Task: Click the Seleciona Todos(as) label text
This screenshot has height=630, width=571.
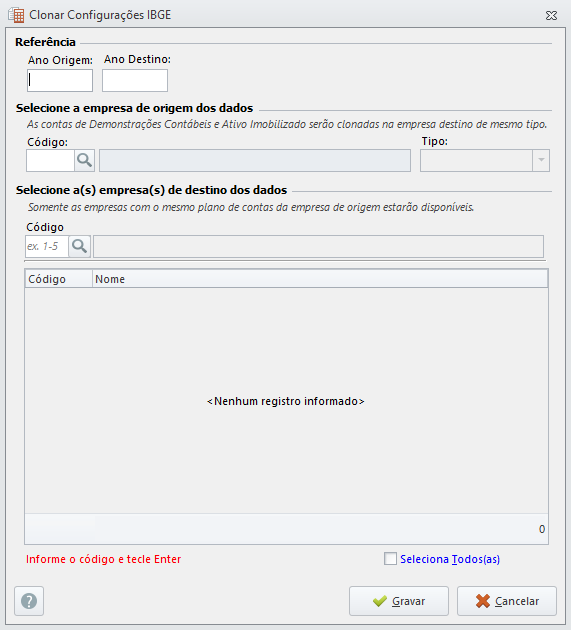Action: point(450,559)
